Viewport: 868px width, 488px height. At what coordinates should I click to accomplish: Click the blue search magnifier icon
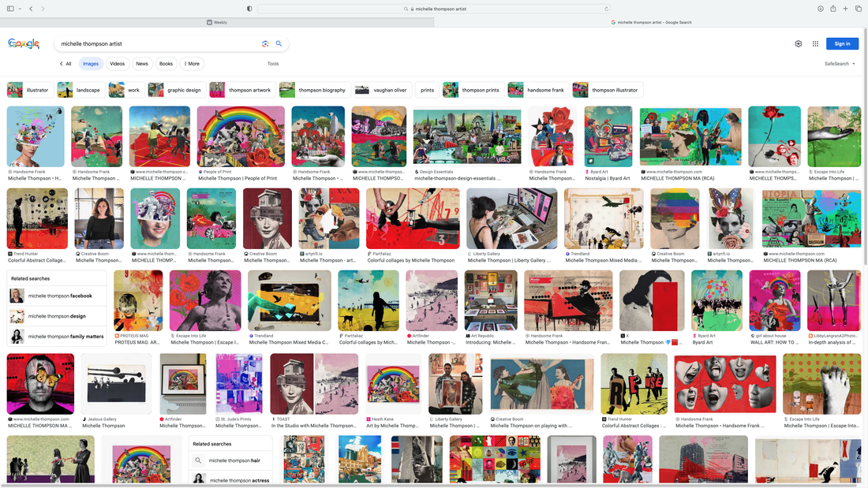(x=279, y=43)
